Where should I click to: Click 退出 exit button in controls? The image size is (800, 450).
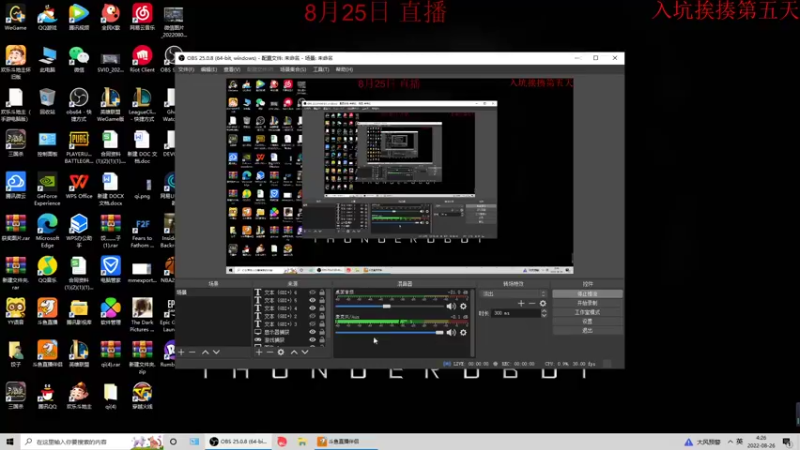[x=587, y=331]
